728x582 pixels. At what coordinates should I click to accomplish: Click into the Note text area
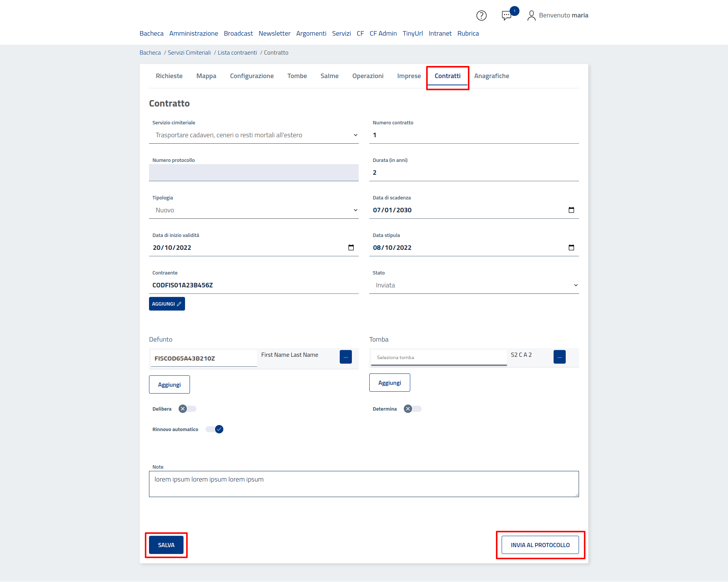364,484
